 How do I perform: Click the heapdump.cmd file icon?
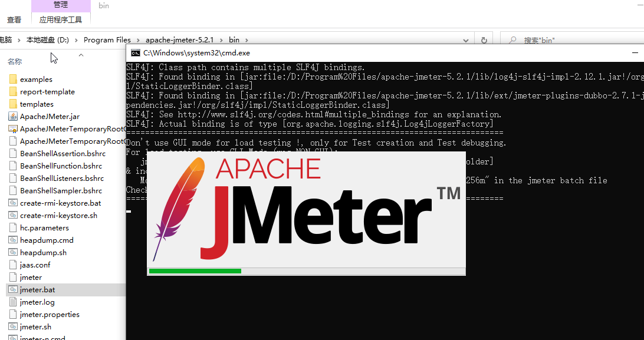(13, 240)
